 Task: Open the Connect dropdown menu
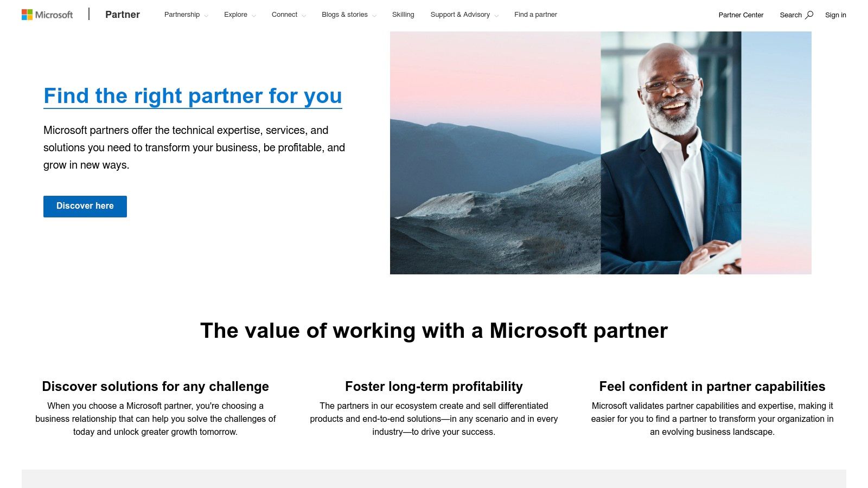pos(284,15)
